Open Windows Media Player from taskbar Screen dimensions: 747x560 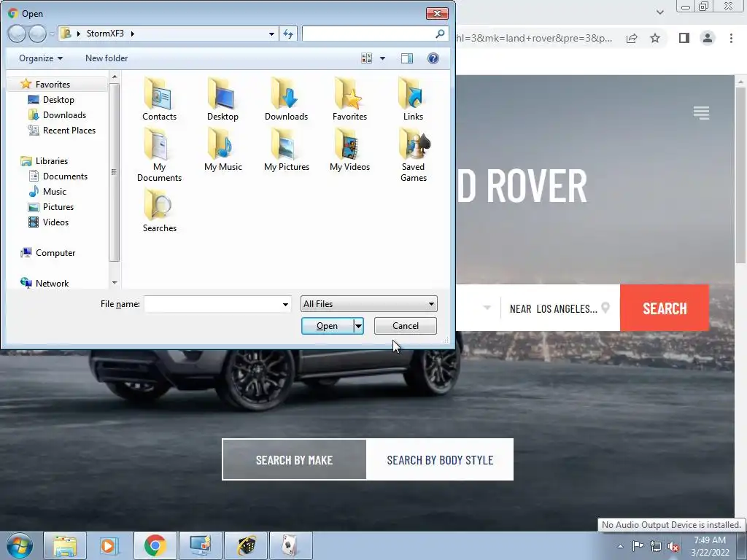coord(109,545)
